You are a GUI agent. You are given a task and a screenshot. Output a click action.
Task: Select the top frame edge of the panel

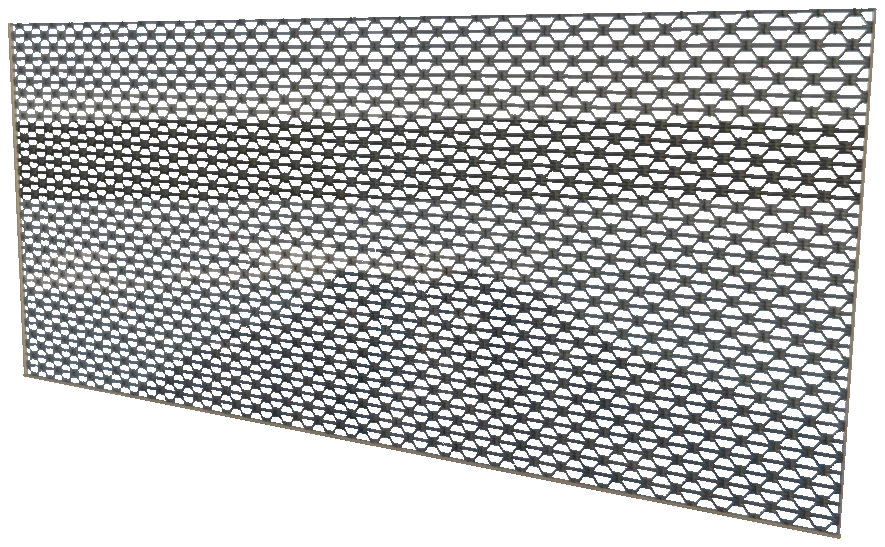click(x=440, y=17)
